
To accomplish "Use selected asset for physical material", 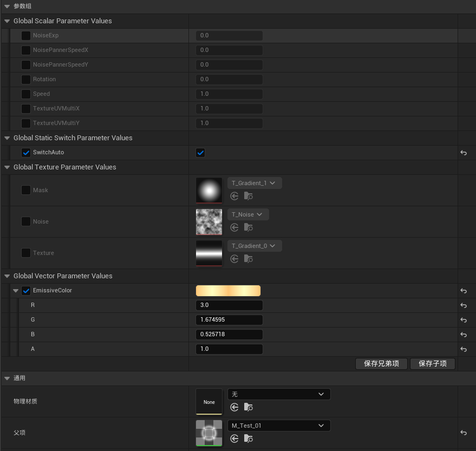I will pos(234,407).
